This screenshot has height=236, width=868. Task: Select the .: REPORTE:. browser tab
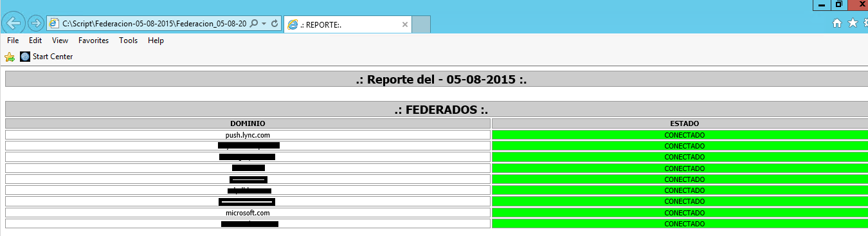[x=347, y=24]
